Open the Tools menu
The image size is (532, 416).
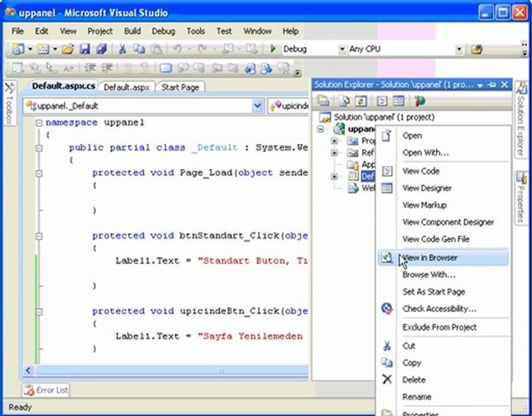196,31
